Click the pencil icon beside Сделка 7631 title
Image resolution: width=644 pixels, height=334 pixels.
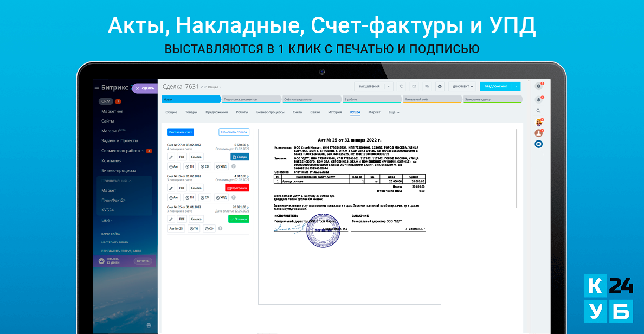[202, 87]
